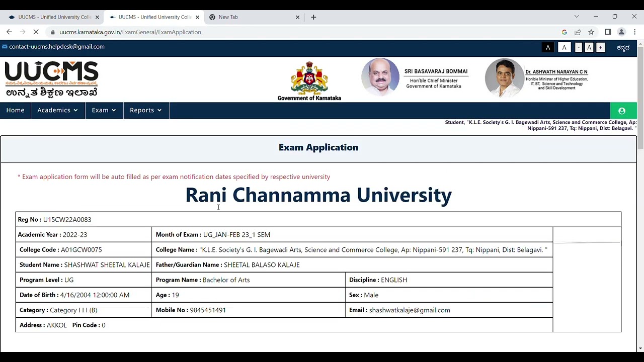Click Category III (B) cell
The width and height of the screenshot is (644, 362).
point(84,310)
